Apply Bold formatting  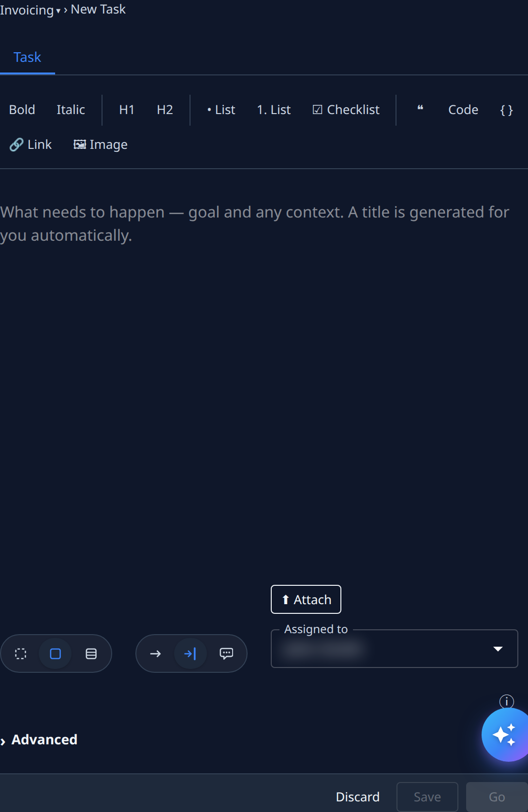pos(22,110)
